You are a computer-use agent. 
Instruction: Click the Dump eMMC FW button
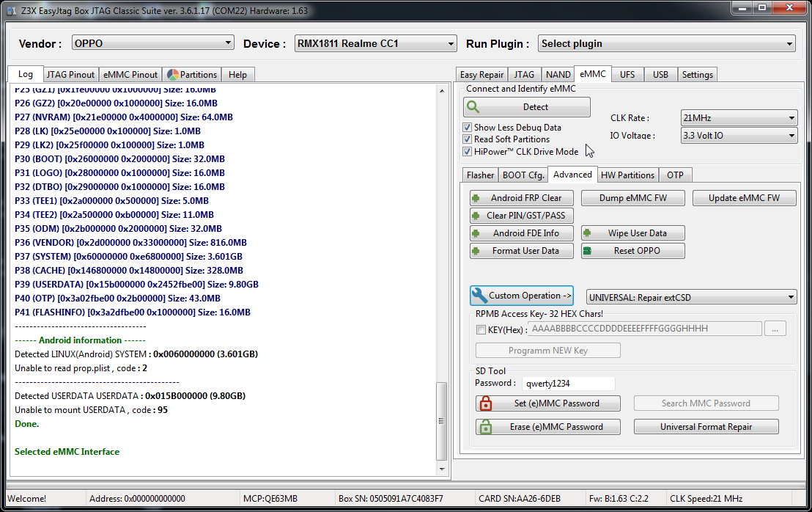pos(633,198)
